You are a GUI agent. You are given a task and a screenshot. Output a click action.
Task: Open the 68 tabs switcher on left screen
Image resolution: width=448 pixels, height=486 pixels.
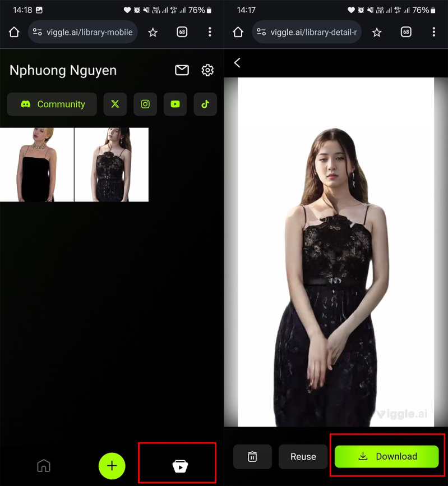click(x=182, y=31)
